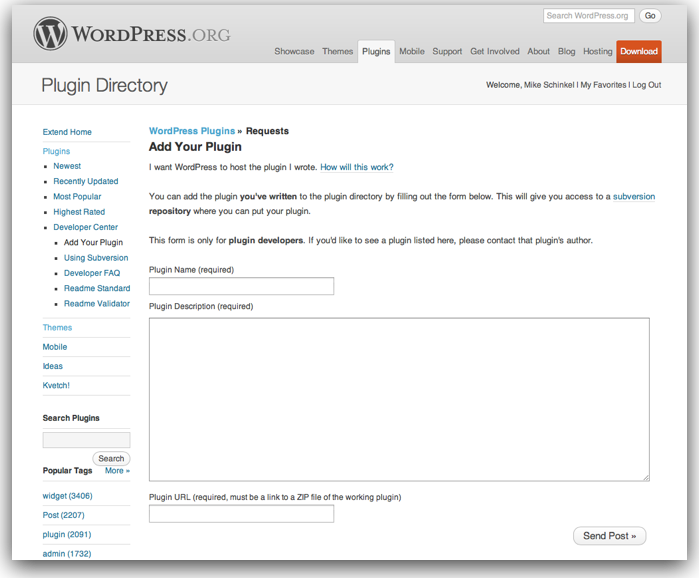The height and width of the screenshot is (578, 699).
Task: Open the More » popular tags link
Action: [x=117, y=471]
